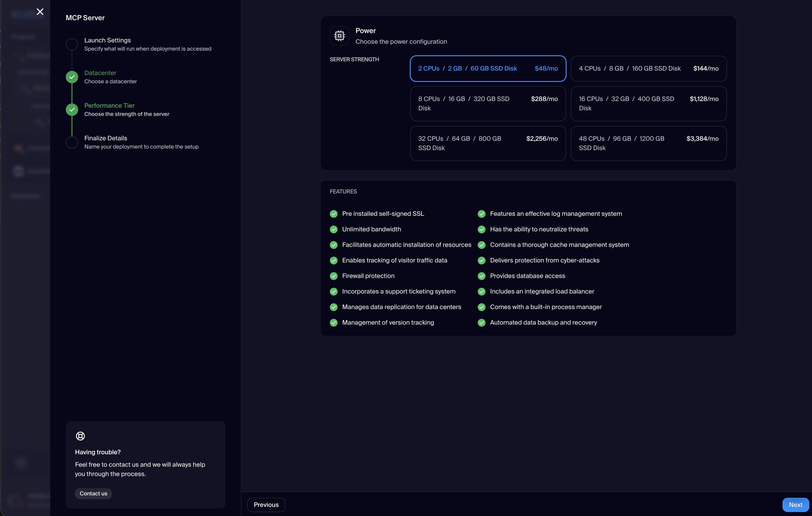Select the 4 CPUs $144/mo plan

(648, 68)
